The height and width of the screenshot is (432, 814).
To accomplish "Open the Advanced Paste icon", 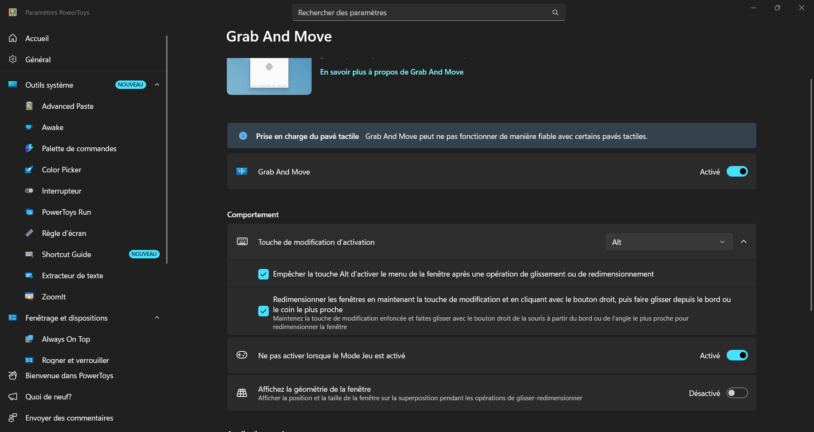I will [x=29, y=106].
